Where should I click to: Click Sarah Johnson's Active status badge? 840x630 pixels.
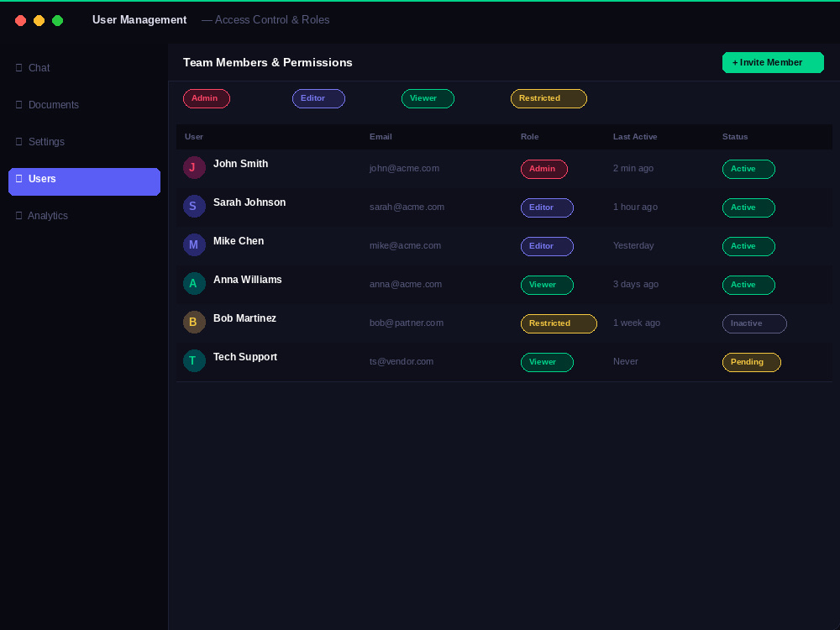pos(748,207)
